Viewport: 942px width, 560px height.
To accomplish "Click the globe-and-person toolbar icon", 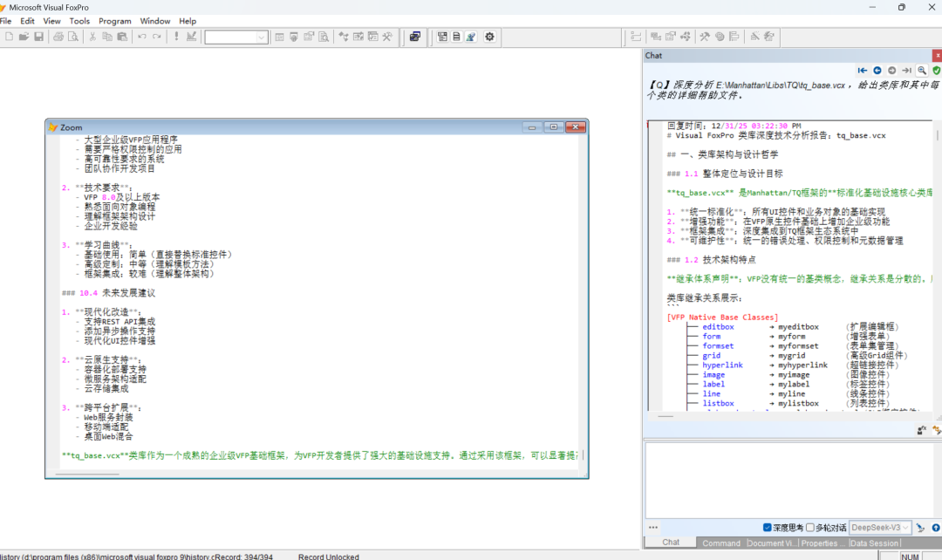I will (471, 37).
